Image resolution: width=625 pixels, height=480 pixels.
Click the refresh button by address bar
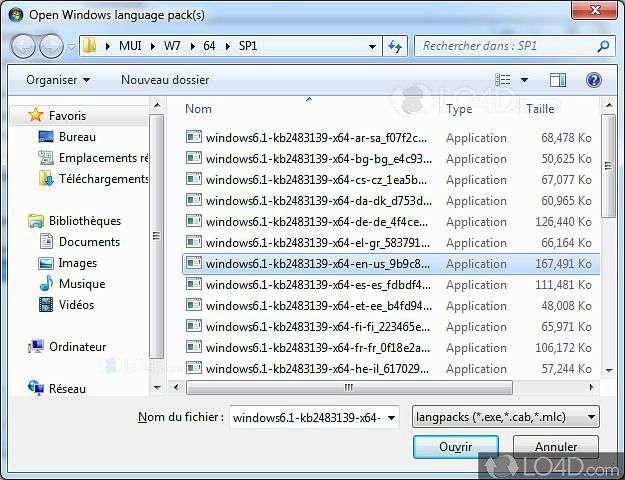click(395, 47)
